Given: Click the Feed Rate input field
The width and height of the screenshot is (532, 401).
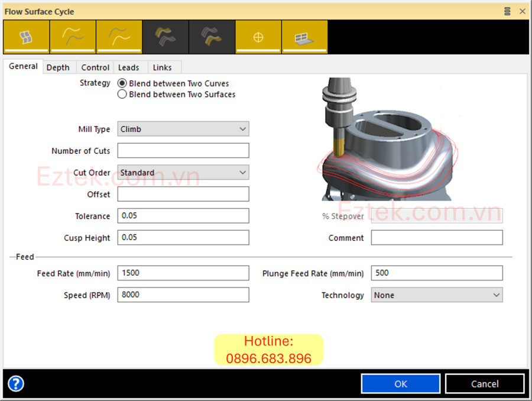Looking at the screenshot, I should 183,273.
